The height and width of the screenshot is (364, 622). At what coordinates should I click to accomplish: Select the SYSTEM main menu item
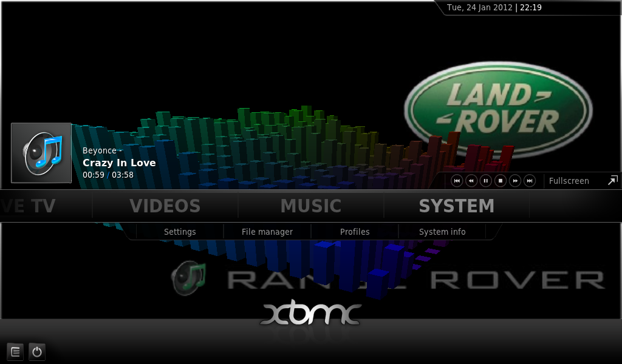[x=457, y=206]
